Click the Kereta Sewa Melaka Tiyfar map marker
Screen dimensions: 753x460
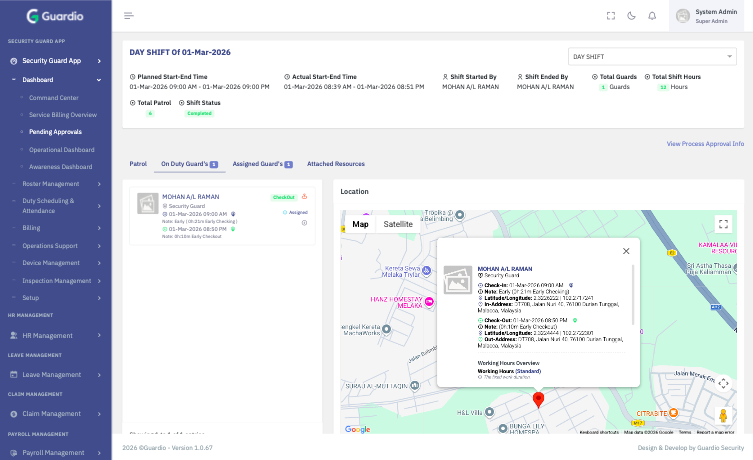[426, 271]
